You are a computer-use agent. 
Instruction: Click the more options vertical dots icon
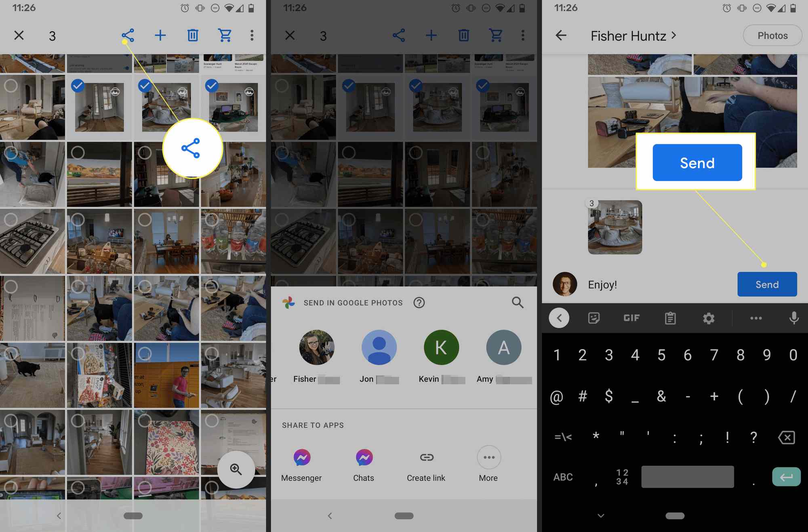253,36
